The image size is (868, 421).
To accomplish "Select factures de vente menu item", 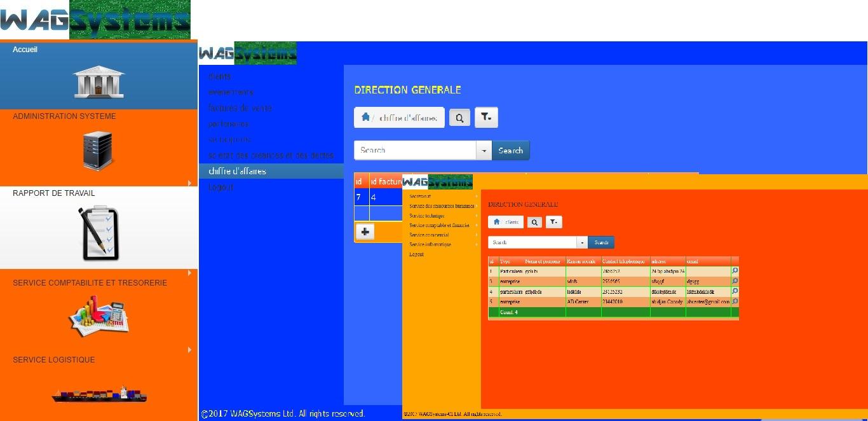I will (240, 108).
